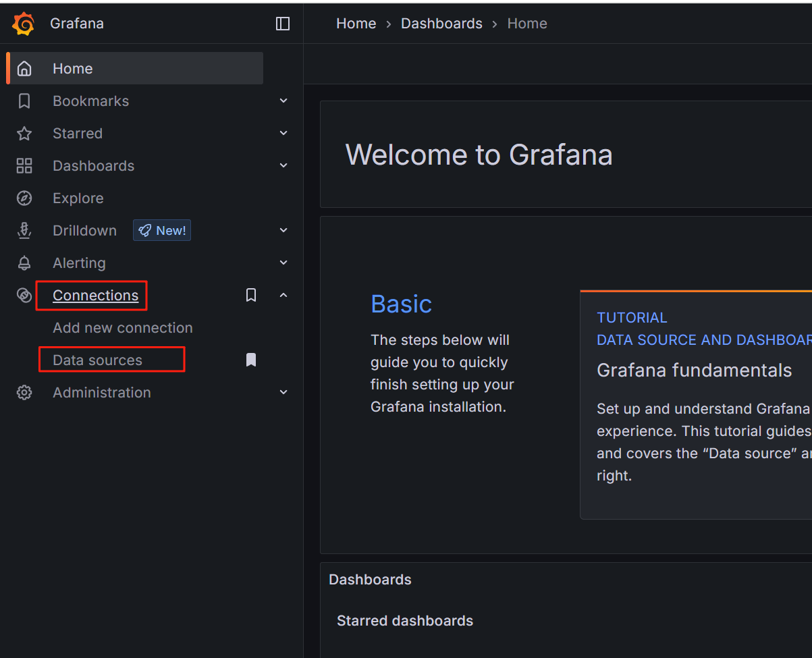Click the Starred dashboards heading
812x658 pixels.
click(405, 621)
